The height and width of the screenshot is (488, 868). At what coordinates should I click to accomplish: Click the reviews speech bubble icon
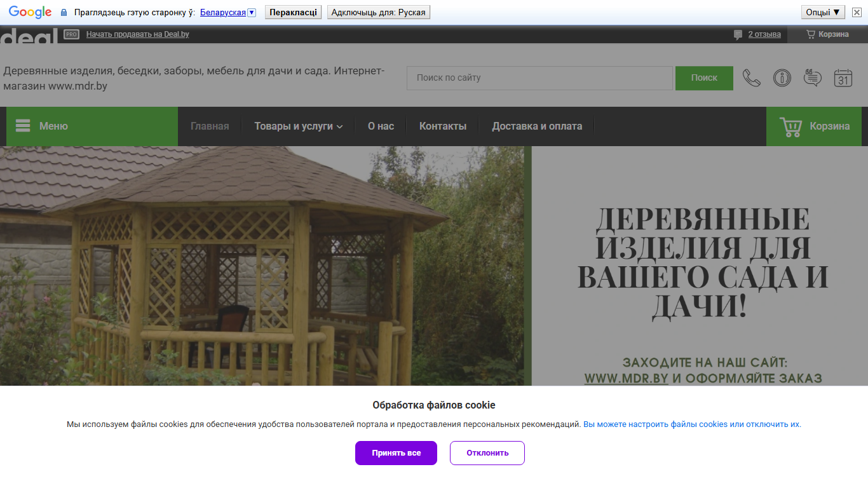(x=738, y=34)
